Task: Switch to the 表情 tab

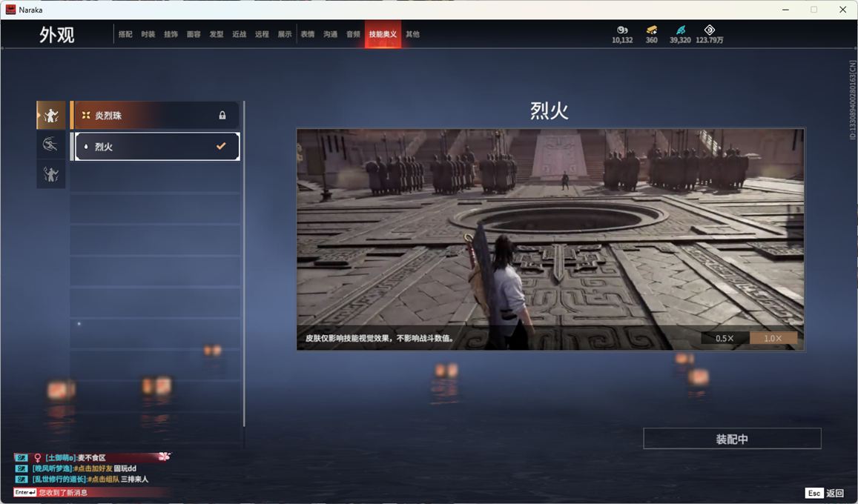Action: (307, 34)
